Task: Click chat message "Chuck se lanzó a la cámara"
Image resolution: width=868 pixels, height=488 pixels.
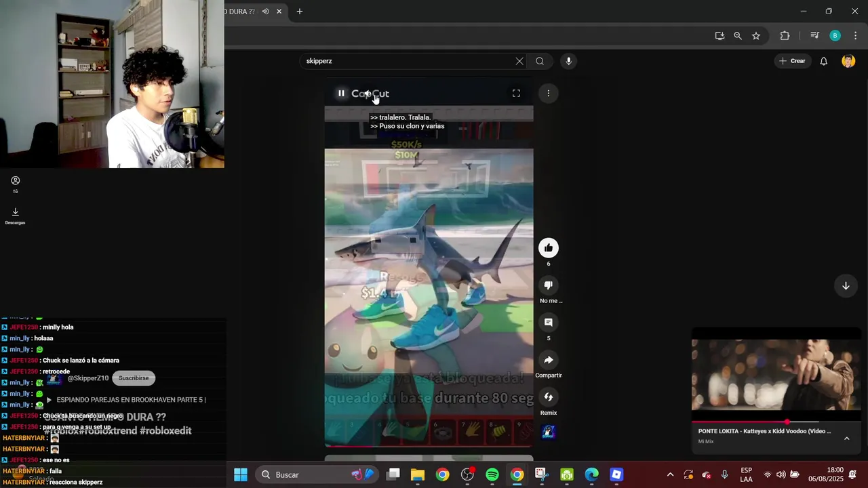Action: click(x=81, y=361)
